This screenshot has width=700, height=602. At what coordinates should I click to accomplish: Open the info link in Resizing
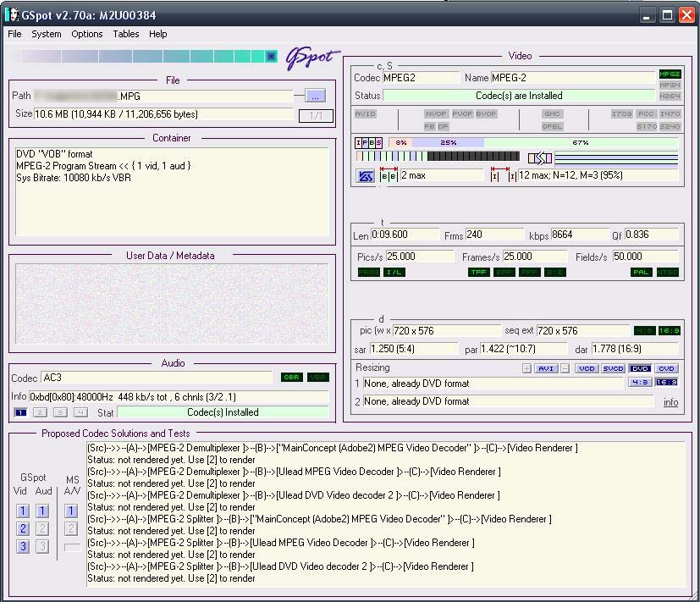pyautogui.click(x=670, y=402)
